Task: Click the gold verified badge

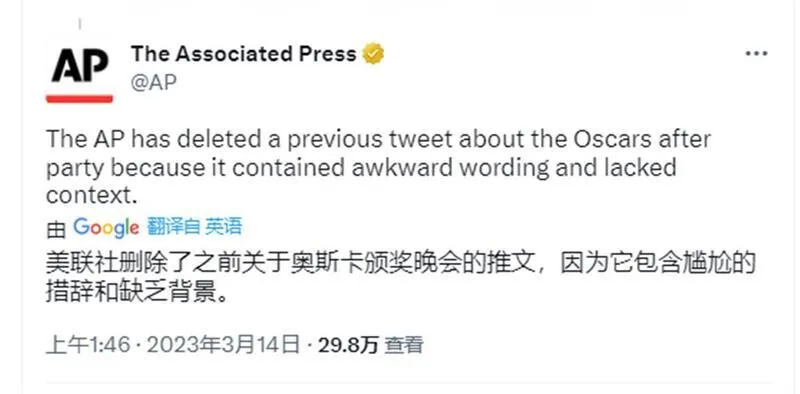Action: (373, 54)
